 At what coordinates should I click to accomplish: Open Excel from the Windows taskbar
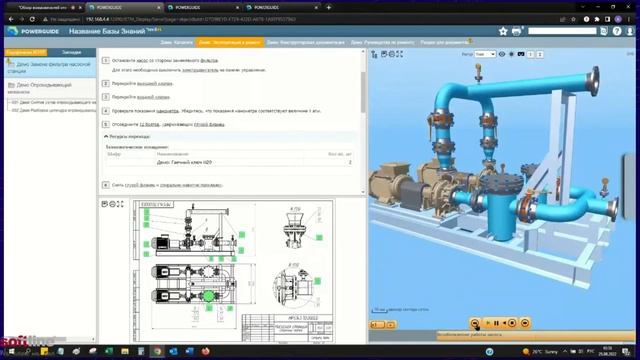click(x=109, y=351)
